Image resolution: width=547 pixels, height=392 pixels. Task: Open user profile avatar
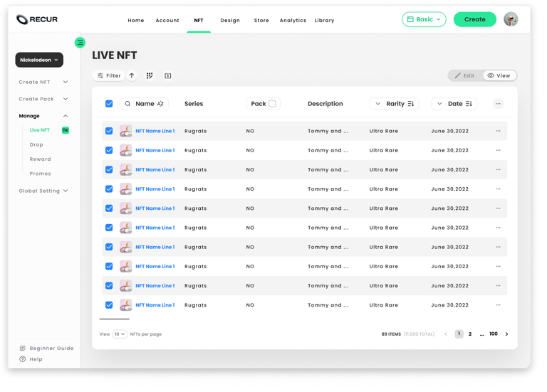click(x=511, y=19)
